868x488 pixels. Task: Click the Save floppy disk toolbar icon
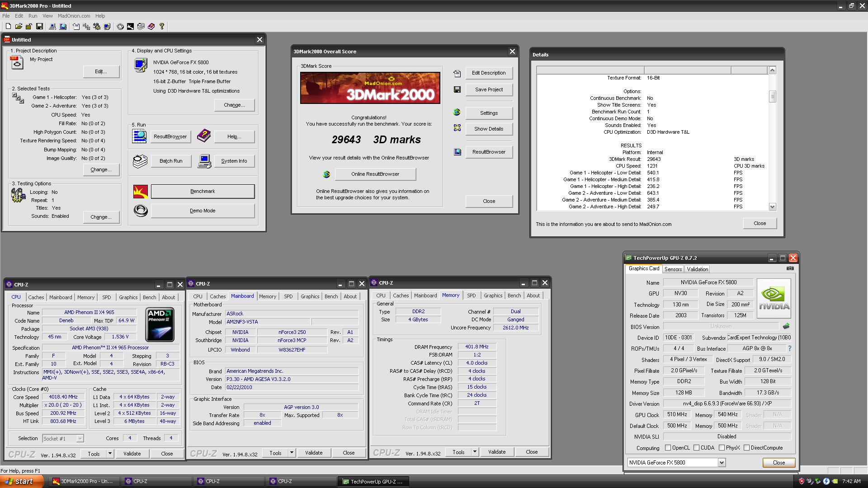39,27
